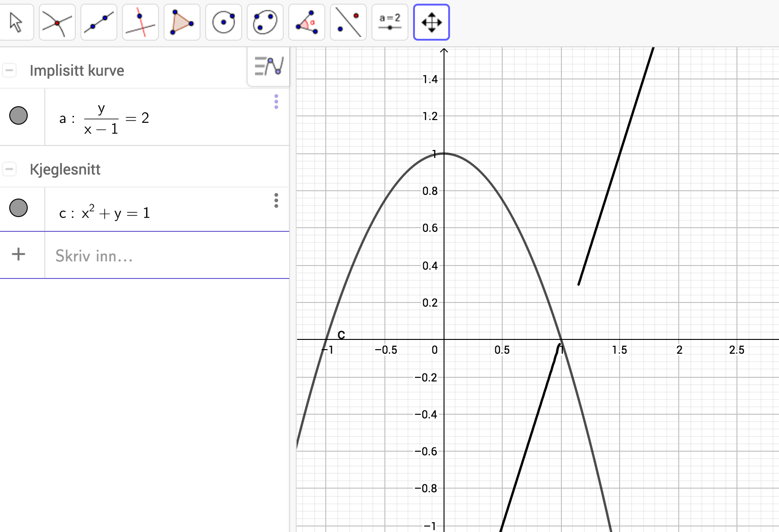This screenshot has height=532, width=779.
Task: Click the parabola vertex at y=1
Action: pos(444,153)
